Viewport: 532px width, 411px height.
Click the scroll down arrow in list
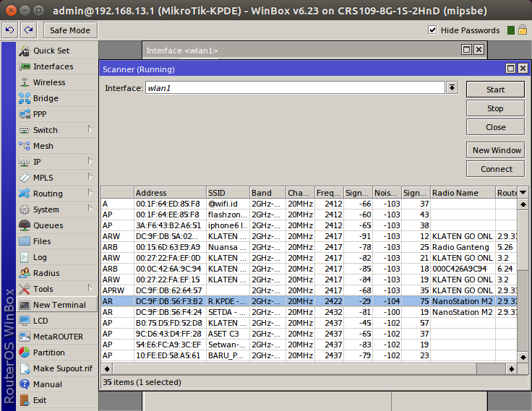(x=523, y=357)
